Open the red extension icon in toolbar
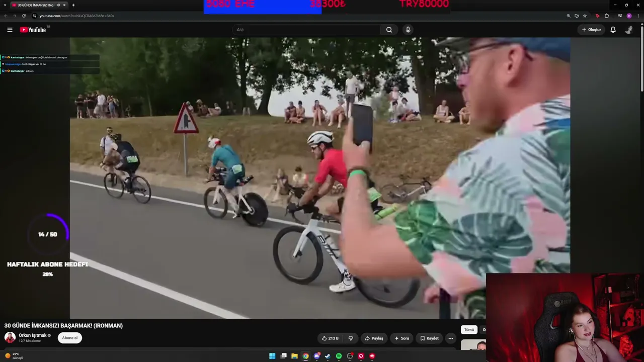The image size is (644, 362). click(598, 16)
